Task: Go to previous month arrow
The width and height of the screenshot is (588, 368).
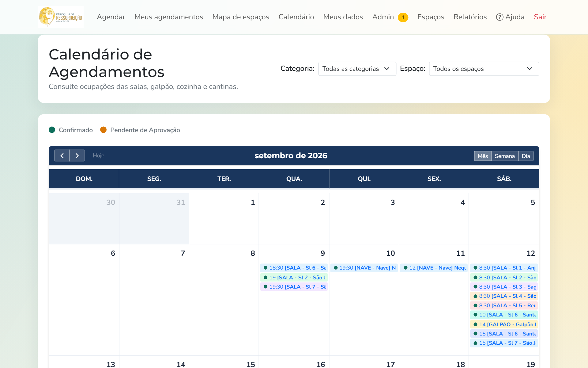Action: click(x=62, y=155)
